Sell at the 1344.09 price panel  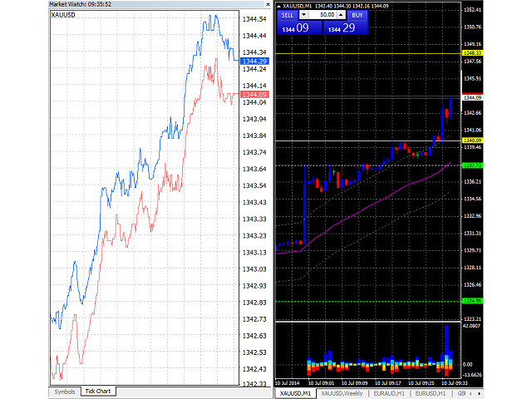pos(299,27)
